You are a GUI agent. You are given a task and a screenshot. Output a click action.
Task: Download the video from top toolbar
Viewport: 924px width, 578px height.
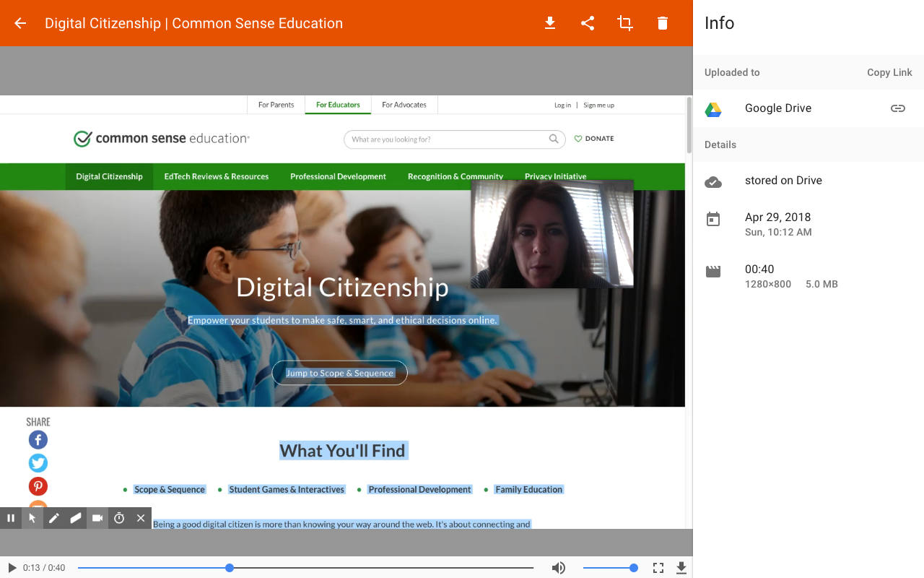pos(550,23)
